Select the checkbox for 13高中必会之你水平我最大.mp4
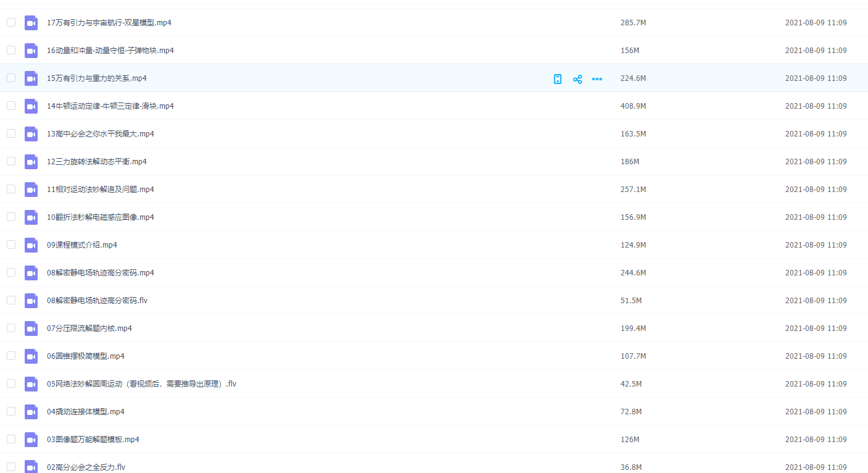The height and width of the screenshot is (473, 868). click(x=11, y=133)
